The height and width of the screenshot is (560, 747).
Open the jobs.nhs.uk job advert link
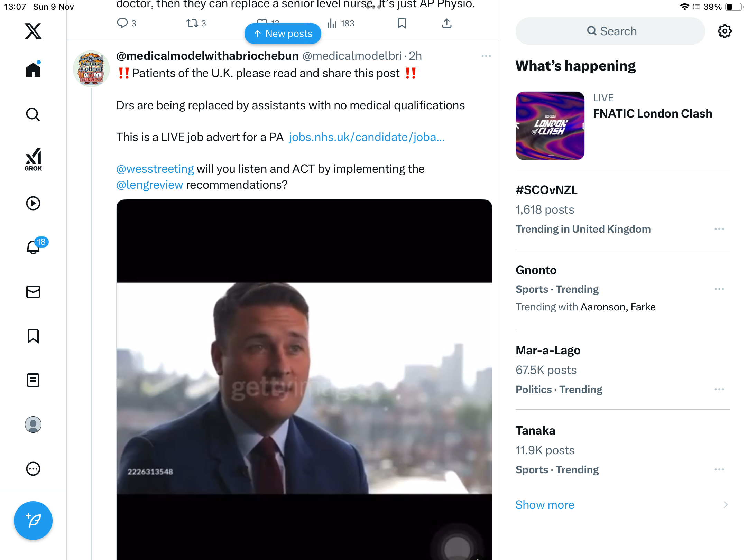point(367,137)
